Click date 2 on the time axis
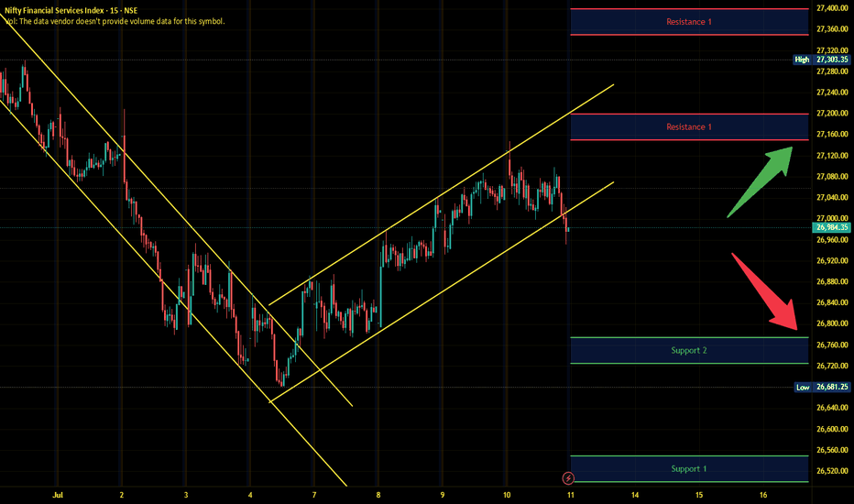 (122, 495)
